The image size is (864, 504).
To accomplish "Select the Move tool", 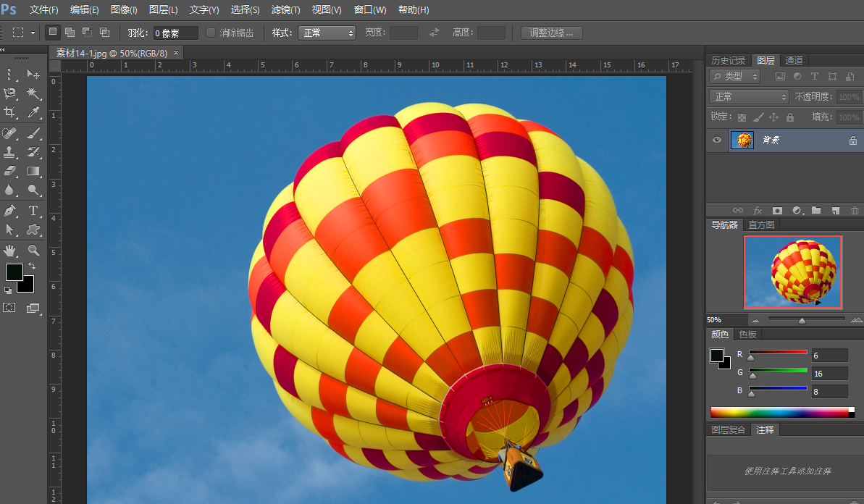I will pyautogui.click(x=33, y=74).
